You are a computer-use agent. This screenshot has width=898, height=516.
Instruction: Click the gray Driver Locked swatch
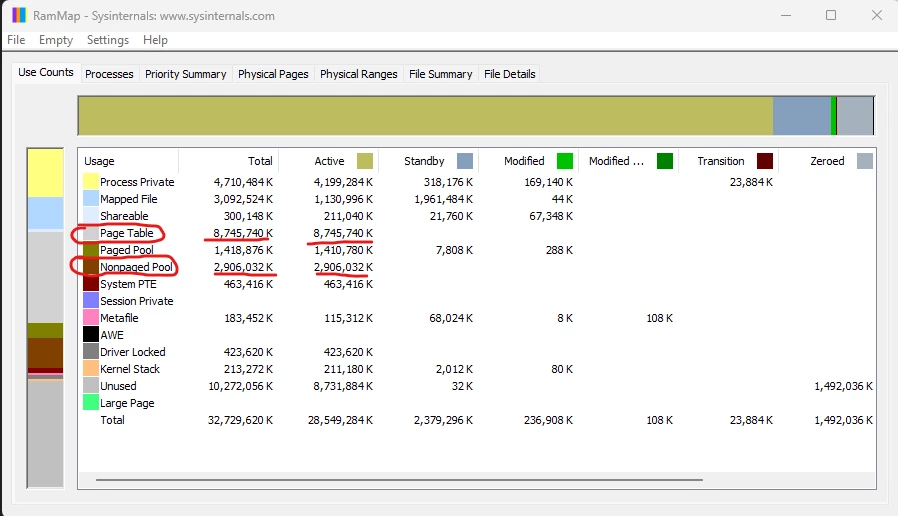pos(90,352)
